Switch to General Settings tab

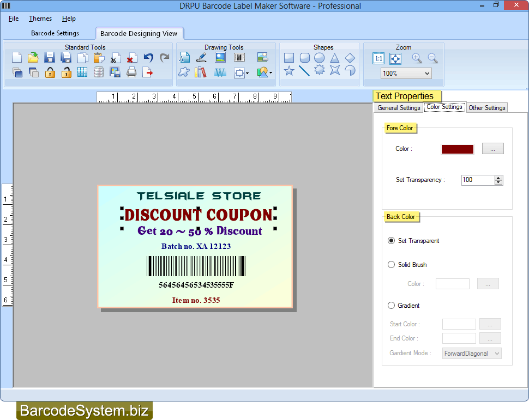click(x=399, y=107)
